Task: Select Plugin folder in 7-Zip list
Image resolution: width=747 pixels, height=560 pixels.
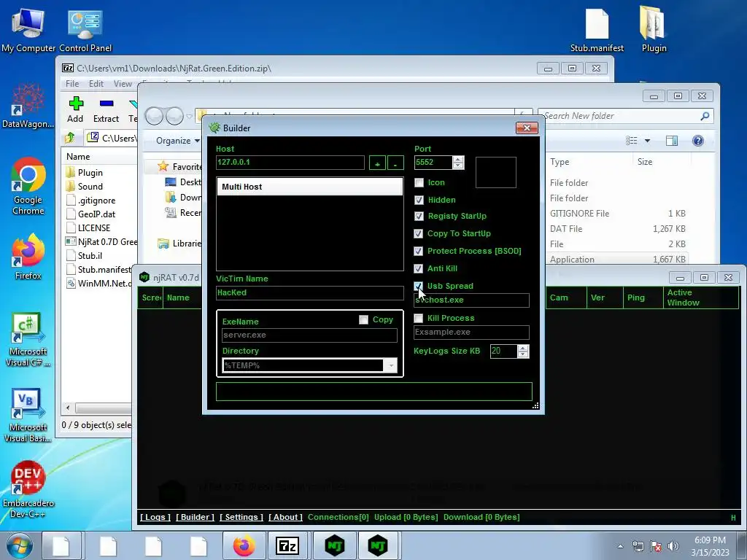Action: point(90,172)
